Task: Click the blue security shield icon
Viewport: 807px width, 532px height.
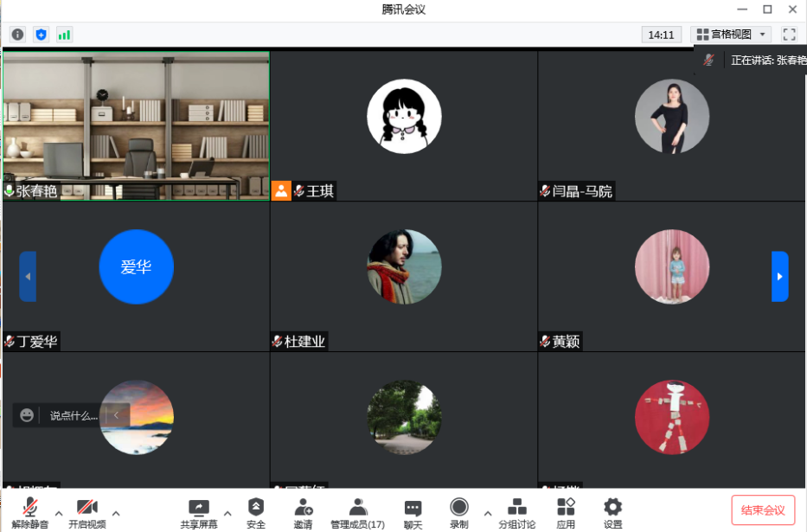Action: point(41,35)
